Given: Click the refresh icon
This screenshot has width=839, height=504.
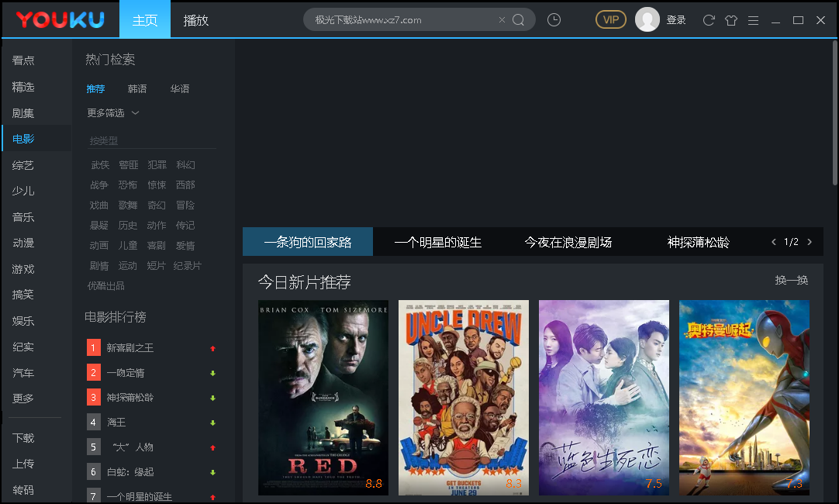Looking at the screenshot, I should pos(709,20).
